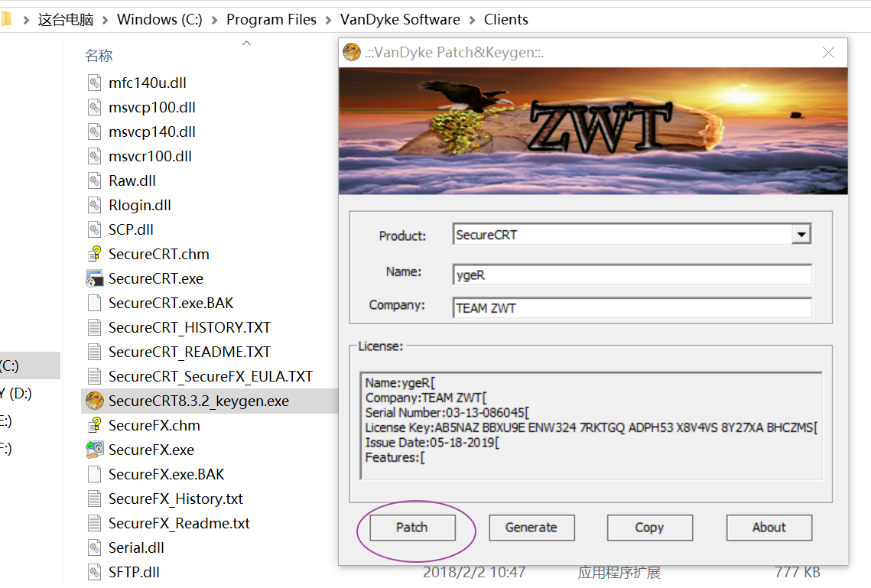Viewport: 871px width, 588px height.
Task: Select the Raw.dll file icon
Action: point(93,180)
